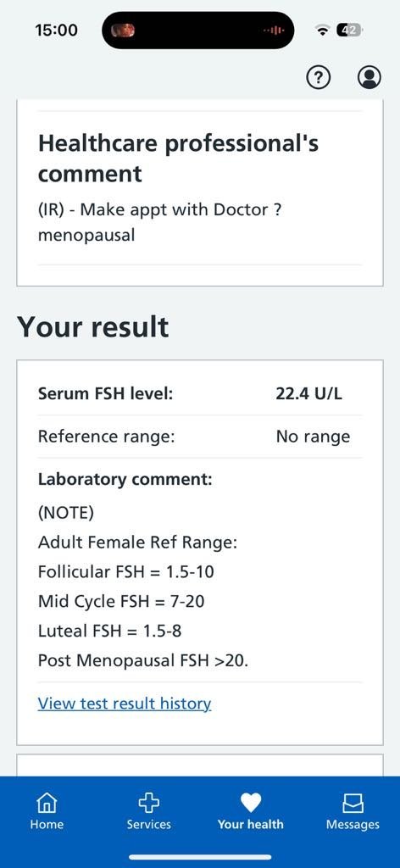Image resolution: width=400 pixels, height=868 pixels.
Task: Tap the Reference range row
Action: pos(200,437)
